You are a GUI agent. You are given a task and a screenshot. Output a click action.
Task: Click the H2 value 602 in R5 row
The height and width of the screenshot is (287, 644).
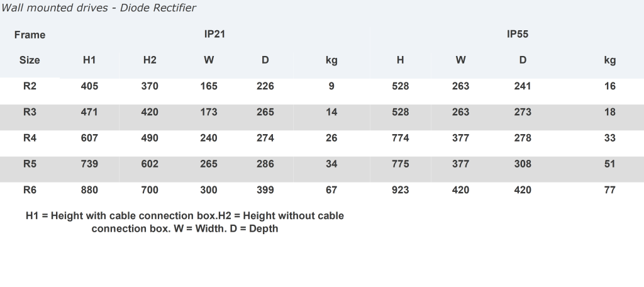click(x=150, y=164)
